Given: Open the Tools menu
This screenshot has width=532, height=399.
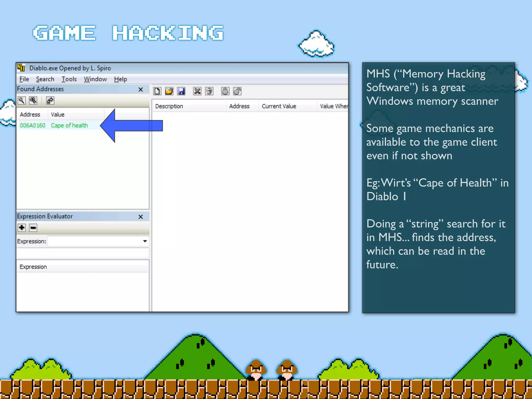Looking at the screenshot, I should pos(69,79).
